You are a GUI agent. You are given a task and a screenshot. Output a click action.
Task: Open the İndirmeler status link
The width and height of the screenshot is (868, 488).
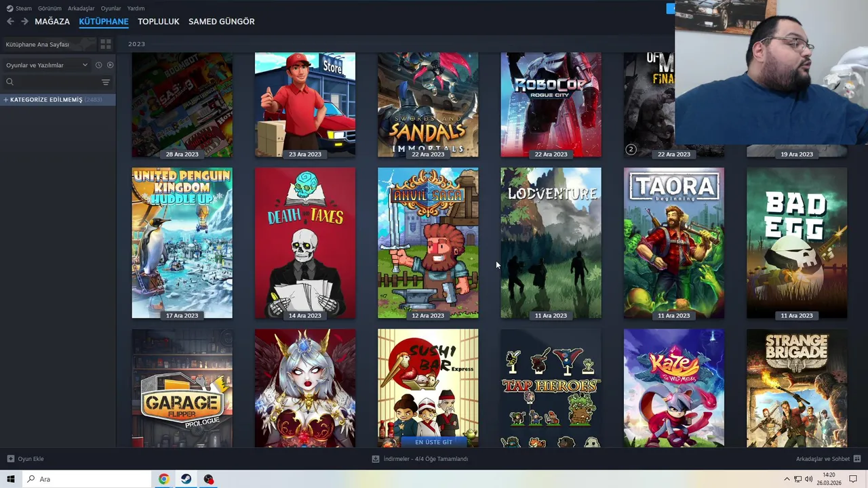click(x=420, y=459)
